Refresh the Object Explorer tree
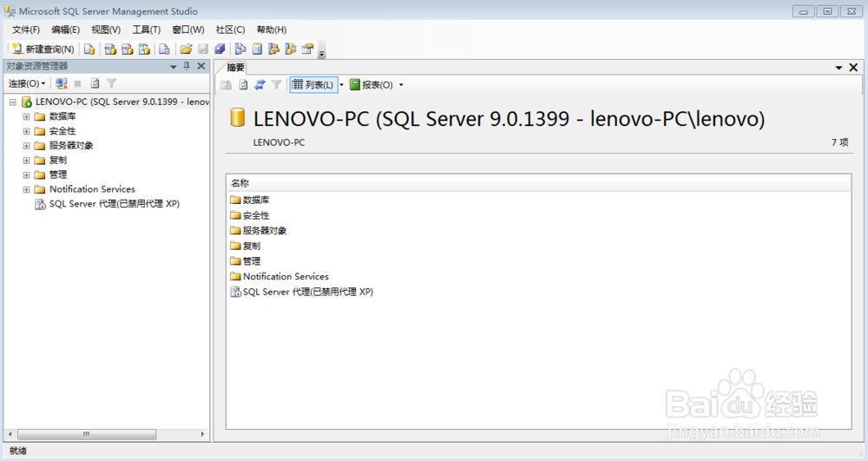 (95, 83)
